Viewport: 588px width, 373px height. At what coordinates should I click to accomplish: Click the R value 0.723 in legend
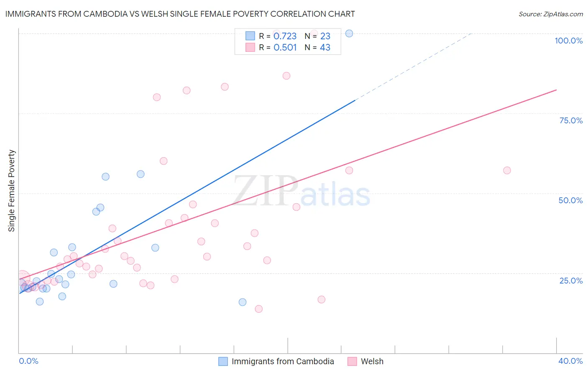tap(285, 36)
